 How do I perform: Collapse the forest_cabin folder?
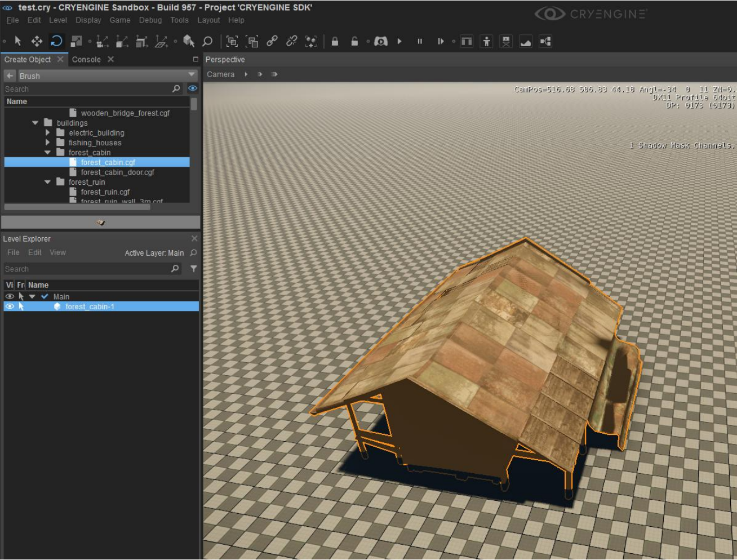click(x=47, y=153)
